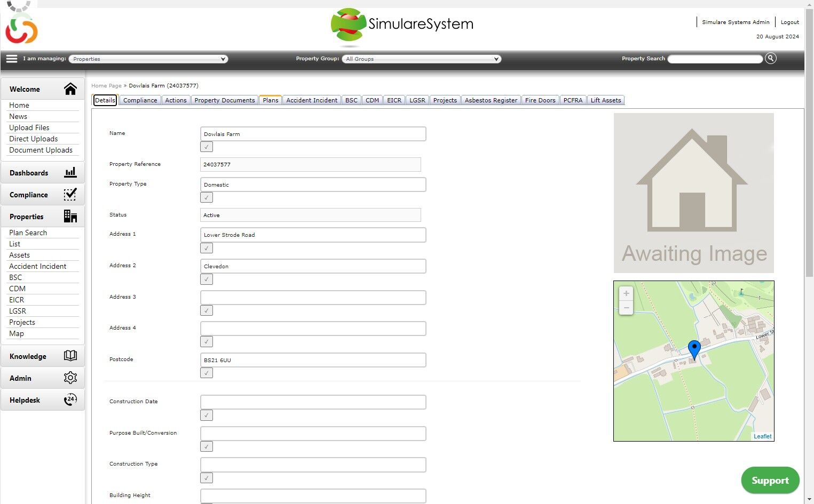This screenshot has width=814, height=504.
Task: Toggle the checkbox under Address 4
Action: (207, 341)
